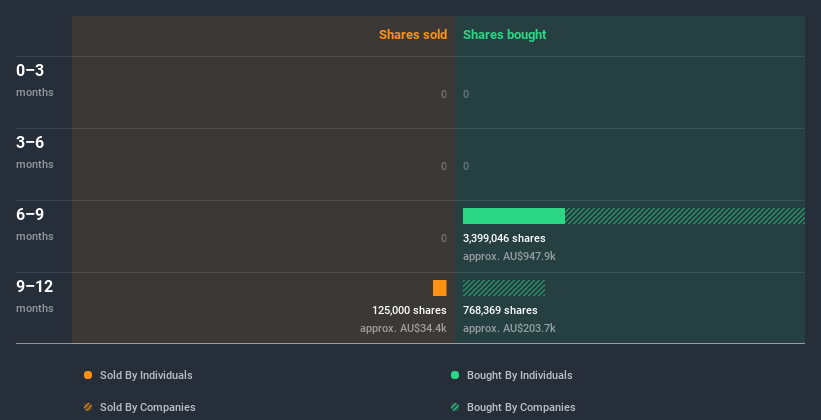Select the Bought By Individuals legend label
Image resolution: width=821 pixels, height=420 pixels.
pyautogui.click(x=519, y=375)
